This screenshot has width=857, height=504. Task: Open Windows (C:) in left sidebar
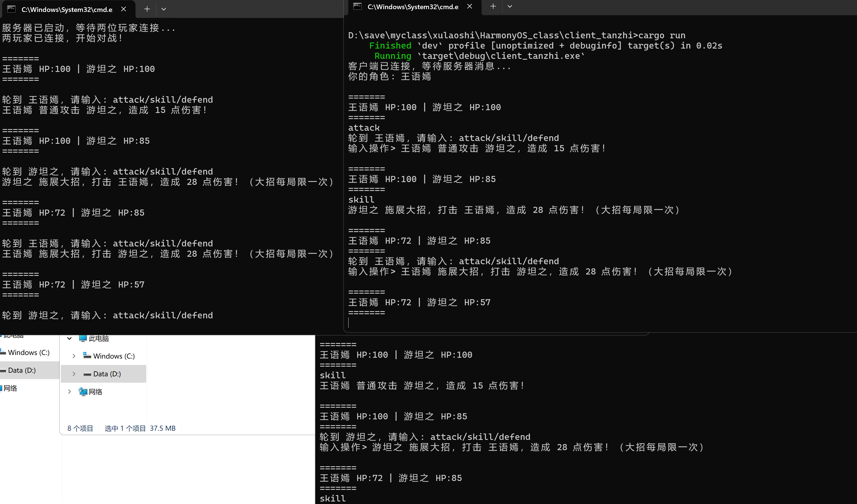pos(29,352)
